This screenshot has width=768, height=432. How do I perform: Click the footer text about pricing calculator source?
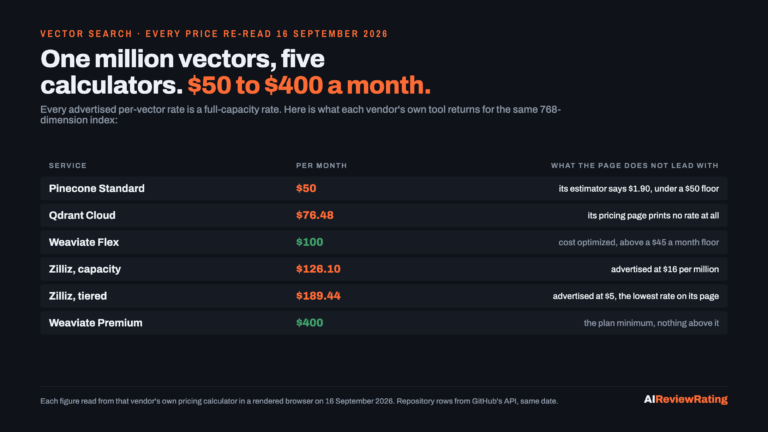point(299,401)
